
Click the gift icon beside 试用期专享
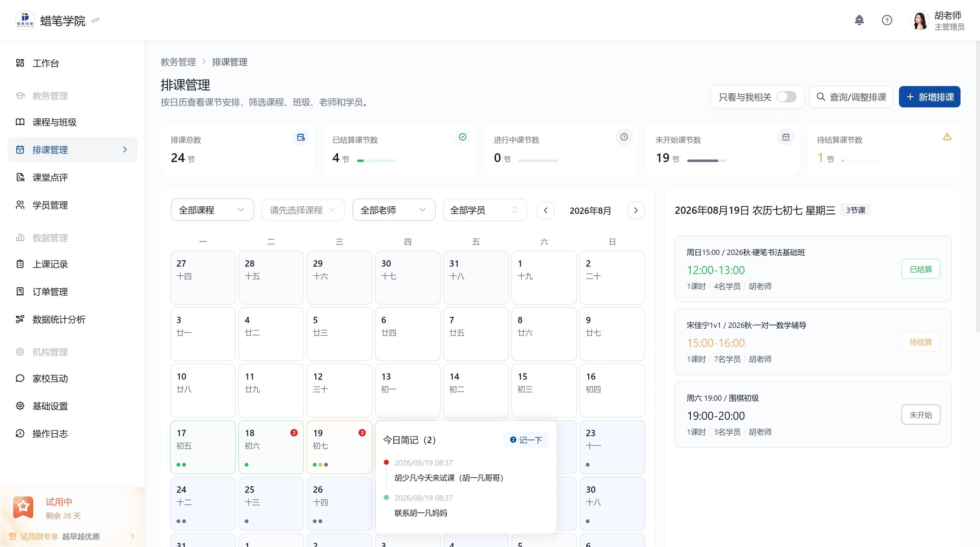tap(13, 536)
